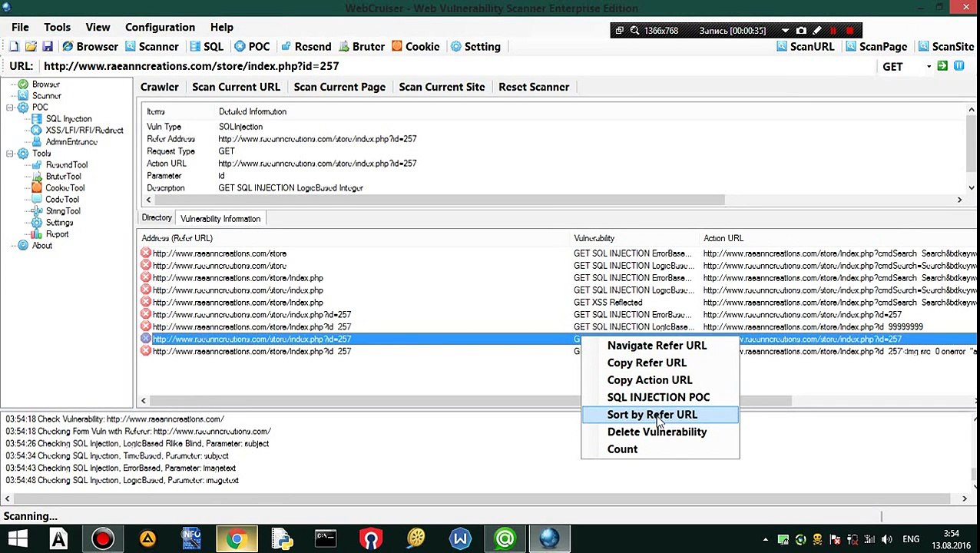Click the ScanSite button
This screenshot has width=980, height=553.
(946, 47)
